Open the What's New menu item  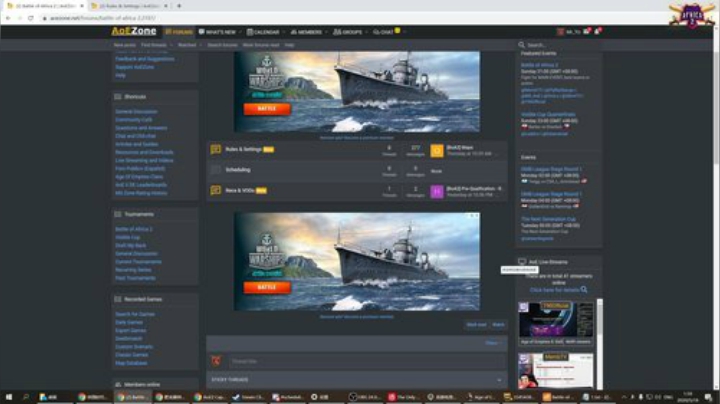217,32
